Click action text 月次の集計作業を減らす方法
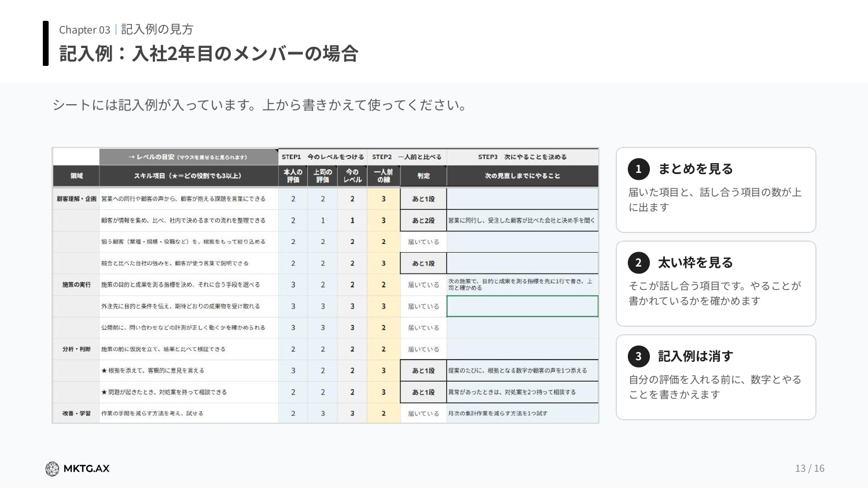868x488 pixels. click(x=498, y=413)
